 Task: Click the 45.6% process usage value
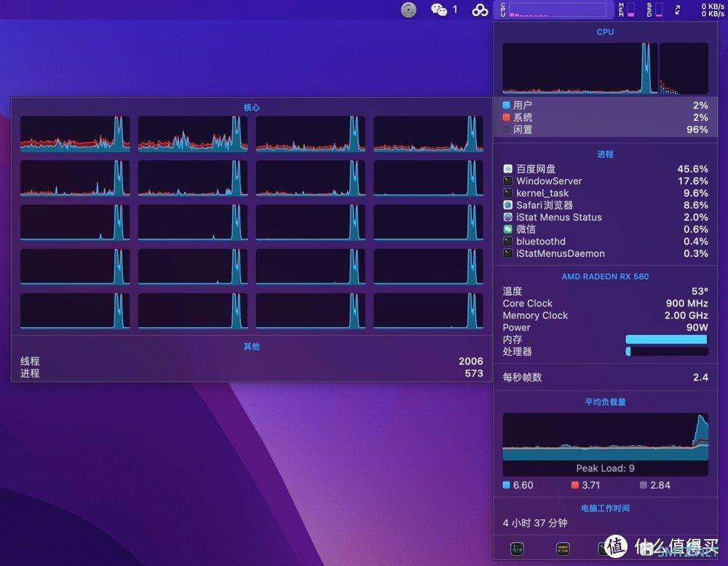(x=692, y=169)
